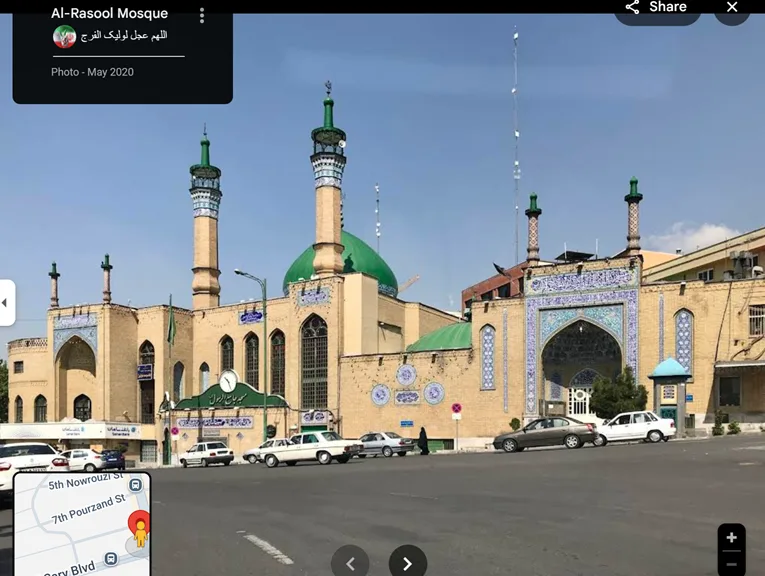The height and width of the screenshot is (576, 765).
Task: Close the photo viewer with X
Action: [732, 9]
